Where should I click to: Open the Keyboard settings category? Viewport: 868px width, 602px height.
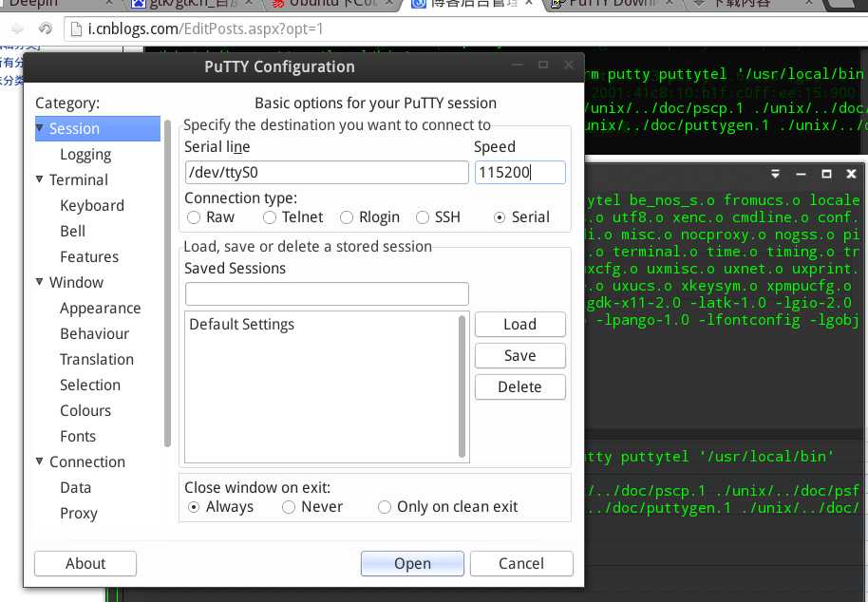tap(92, 206)
